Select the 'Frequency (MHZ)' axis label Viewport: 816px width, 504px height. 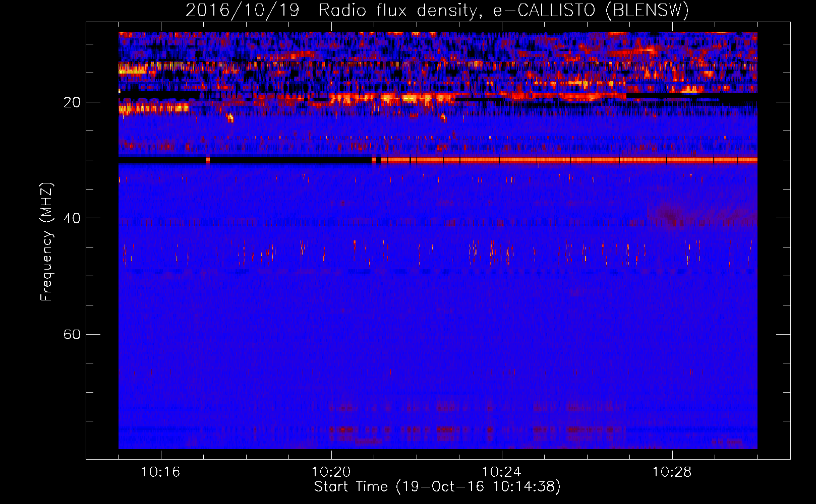coord(46,241)
